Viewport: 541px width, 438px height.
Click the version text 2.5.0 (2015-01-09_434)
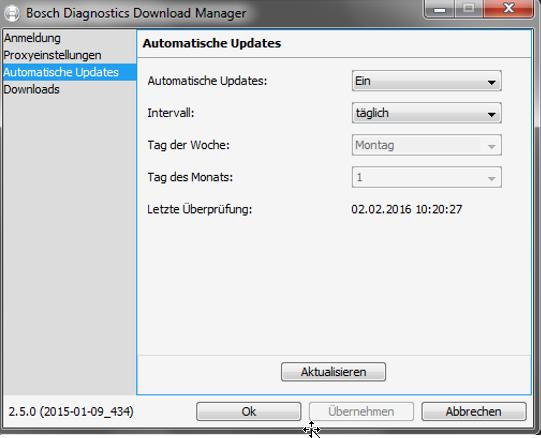[x=71, y=411]
